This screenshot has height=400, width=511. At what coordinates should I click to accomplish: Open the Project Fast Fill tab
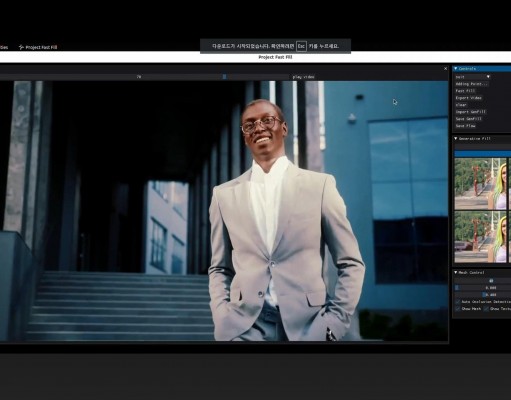point(37,47)
